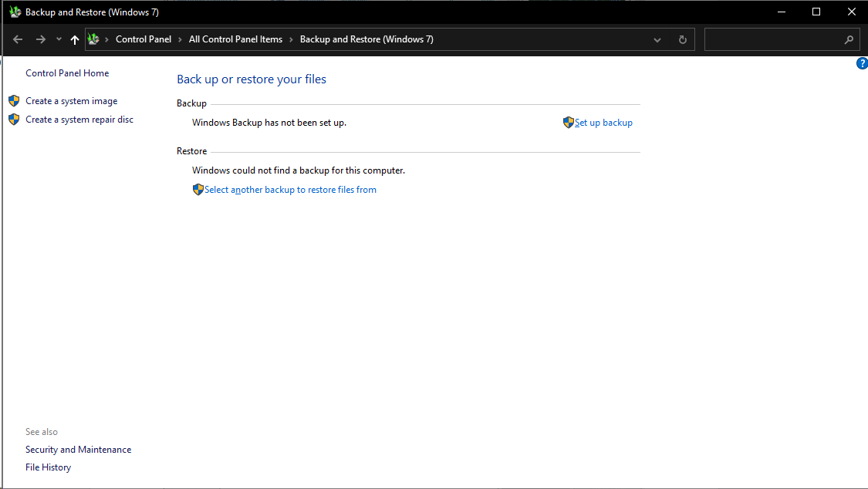Viewport: 868px width, 489px height.
Task: Open the recent locations dropdown arrow
Action: pos(59,39)
